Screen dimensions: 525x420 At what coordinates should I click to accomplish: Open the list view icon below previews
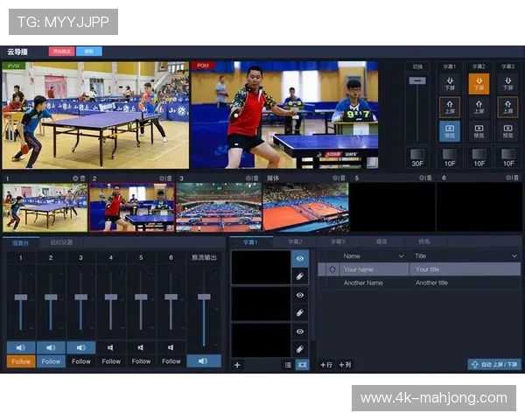tap(288, 365)
